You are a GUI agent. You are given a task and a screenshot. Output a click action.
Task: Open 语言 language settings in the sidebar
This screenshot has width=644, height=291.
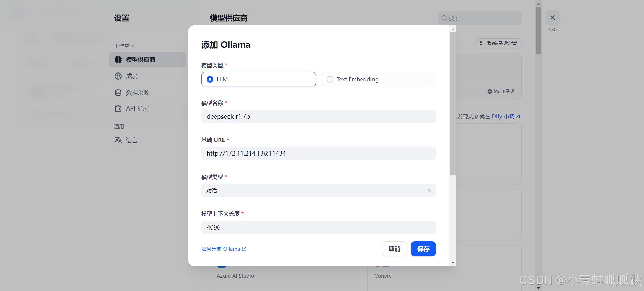147,140
